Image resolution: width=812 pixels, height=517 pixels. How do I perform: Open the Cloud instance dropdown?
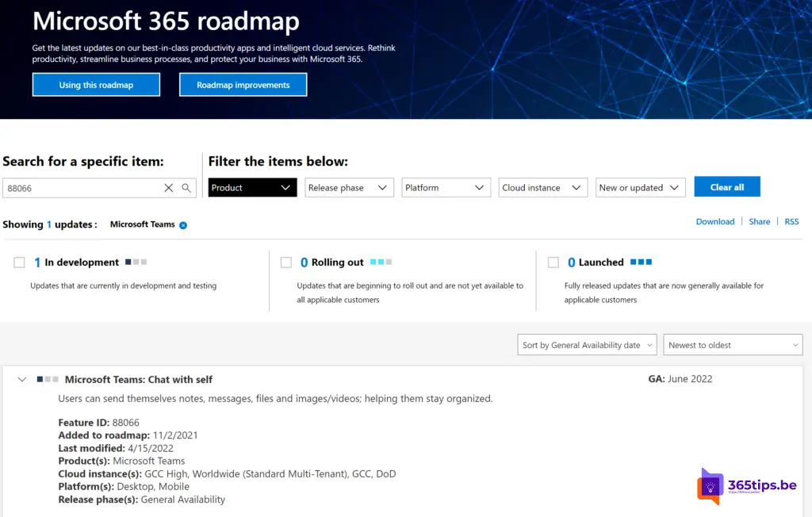pos(542,188)
